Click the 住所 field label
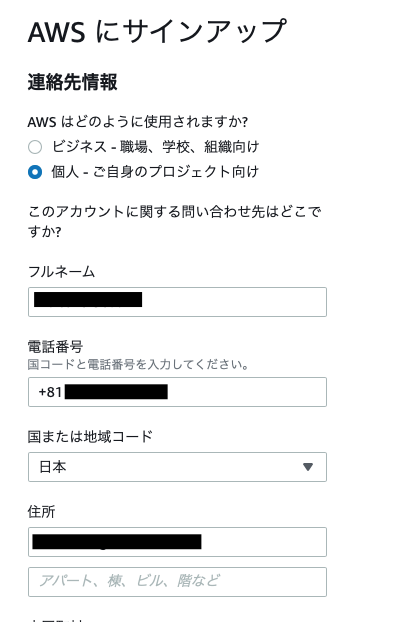393x622 pixels. (x=41, y=512)
